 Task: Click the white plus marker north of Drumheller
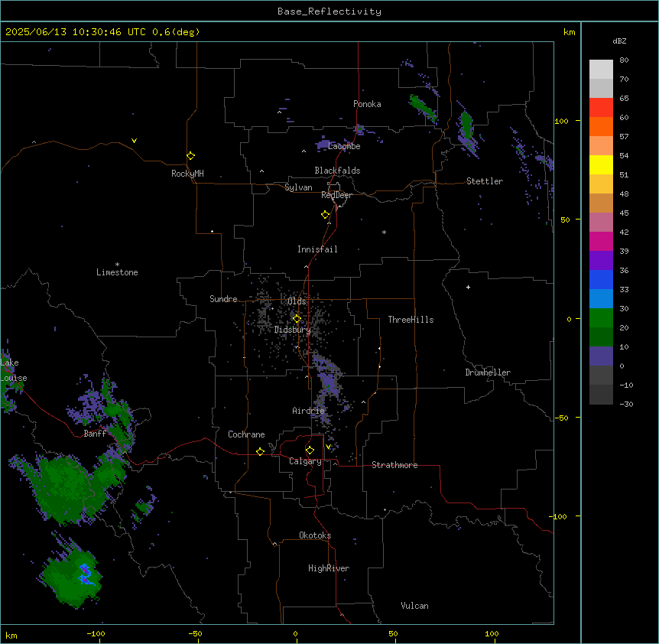coord(468,287)
